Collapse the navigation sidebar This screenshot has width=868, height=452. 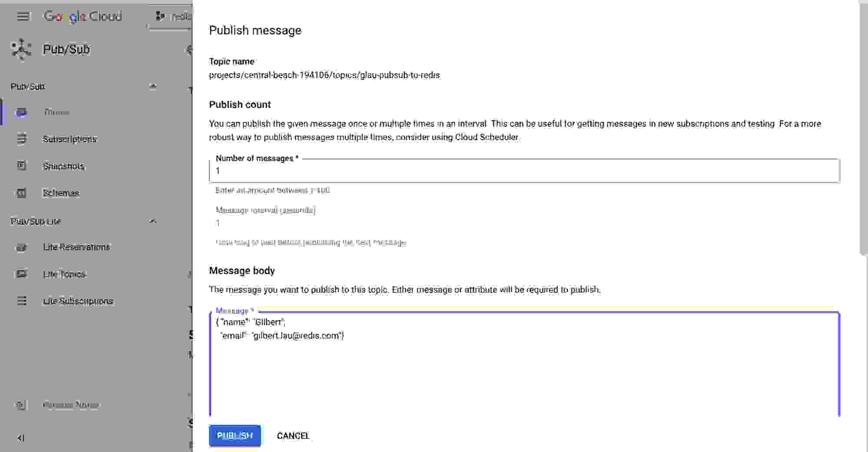[x=20, y=439]
